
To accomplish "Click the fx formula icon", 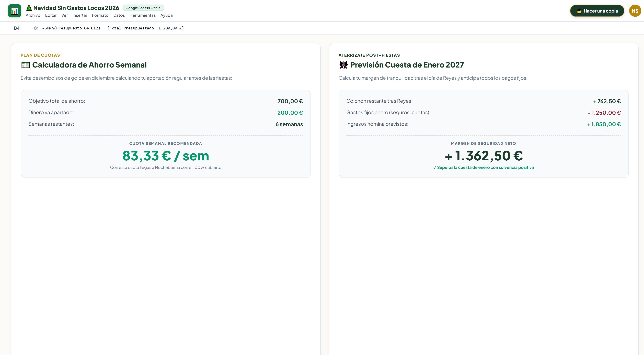I will [x=36, y=28].
